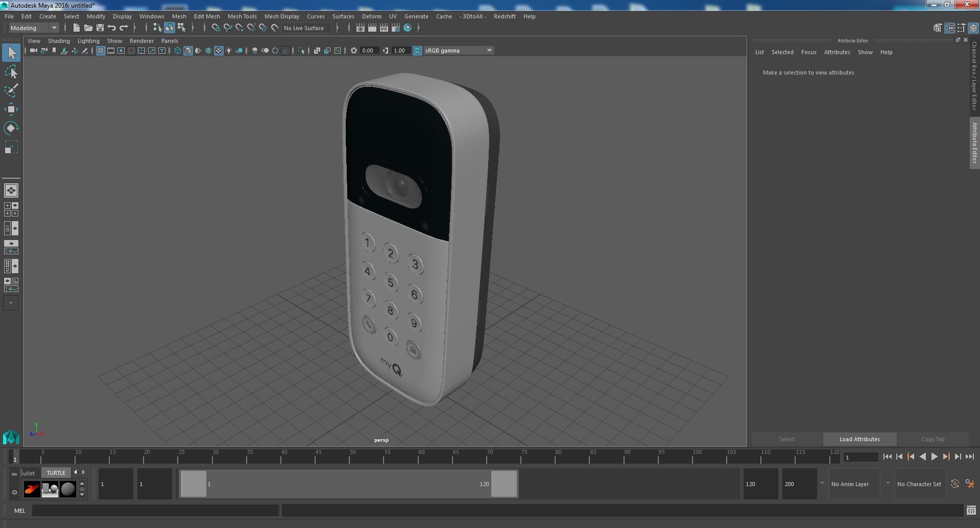Viewport: 980px width, 528px height.
Task: Click the Load Attributes button
Action: pyautogui.click(x=859, y=439)
